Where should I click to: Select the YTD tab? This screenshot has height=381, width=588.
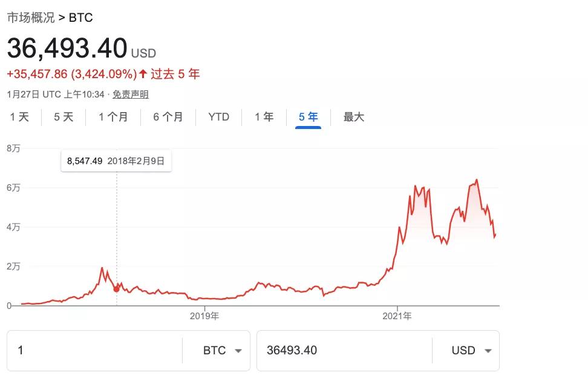tap(218, 117)
